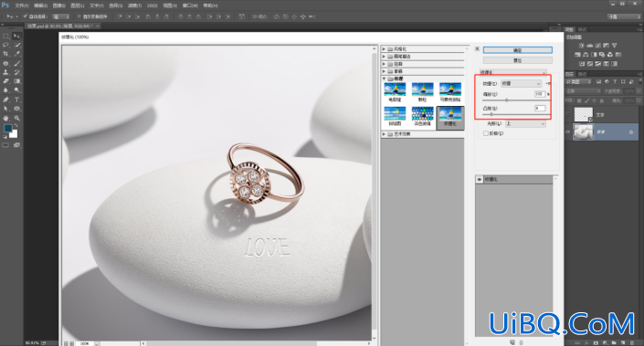
Task: Open the File menu
Action: pyautogui.click(x=22, y=5)
